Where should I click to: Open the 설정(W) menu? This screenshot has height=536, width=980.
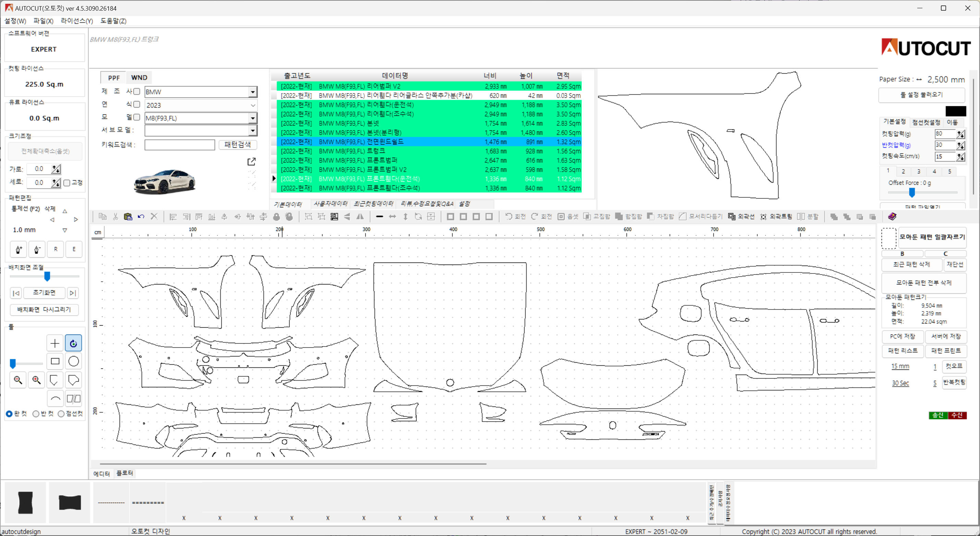[15, 21]
